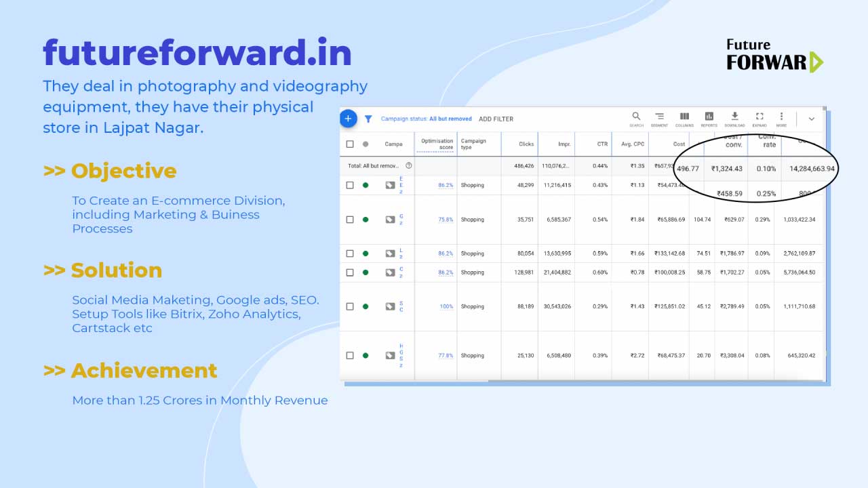Click the help icon in the Total row

tap(409, 165)
